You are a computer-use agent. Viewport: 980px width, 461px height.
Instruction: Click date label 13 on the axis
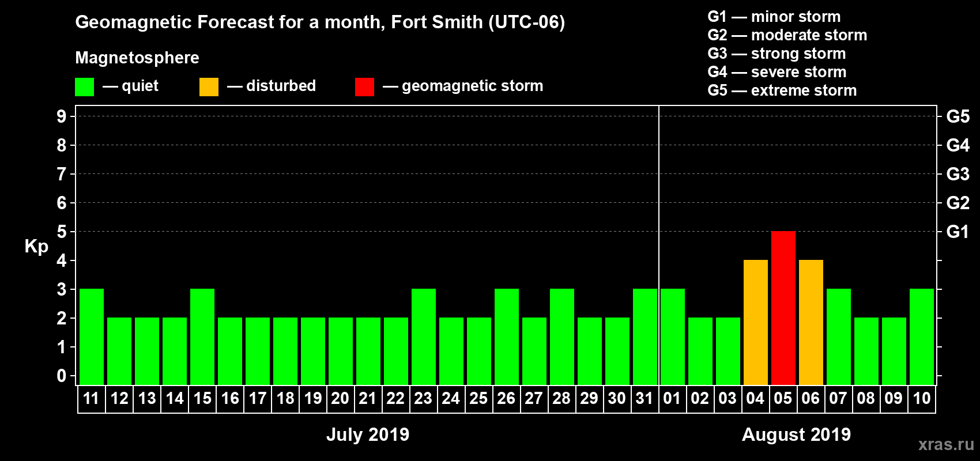pos(147,399)
